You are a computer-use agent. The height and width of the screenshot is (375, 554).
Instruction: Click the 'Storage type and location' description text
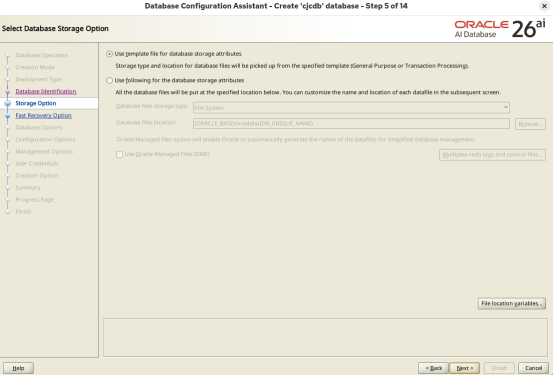click(292, 66)
